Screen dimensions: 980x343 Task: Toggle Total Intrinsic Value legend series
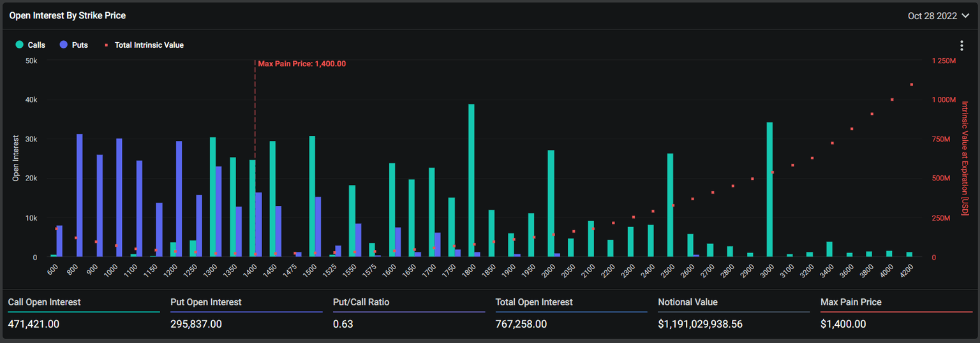coord(149,45)
